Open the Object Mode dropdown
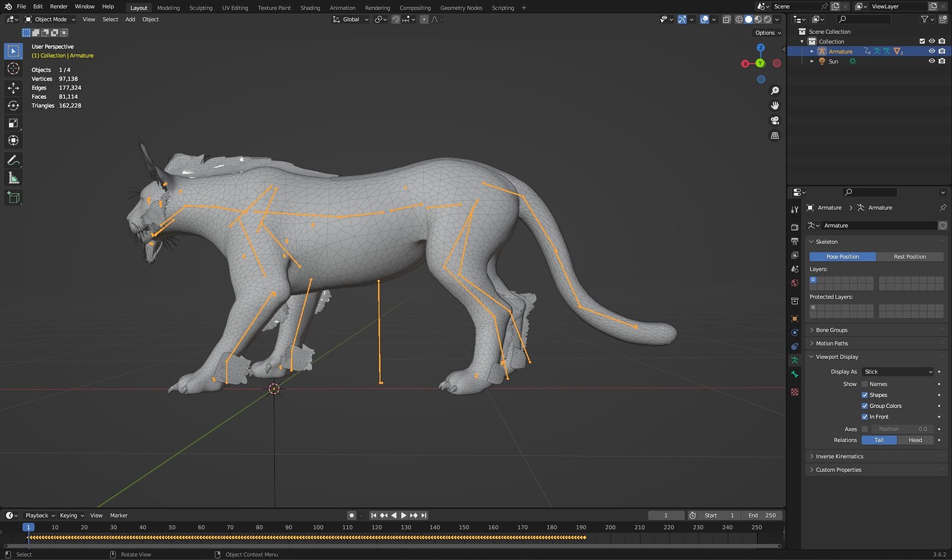This screenshot has height=560, width=952. pyautogui.click(x=50, y=20)
